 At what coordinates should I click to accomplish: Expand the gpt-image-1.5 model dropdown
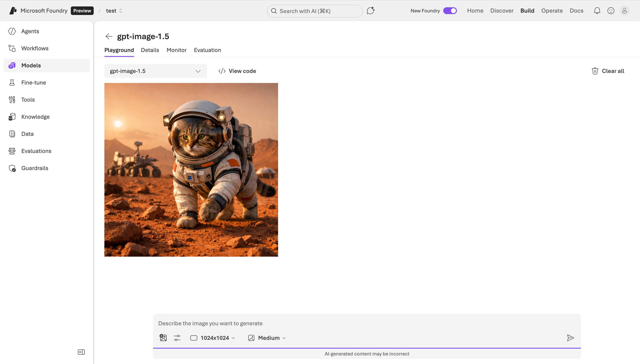coord(156,71)
